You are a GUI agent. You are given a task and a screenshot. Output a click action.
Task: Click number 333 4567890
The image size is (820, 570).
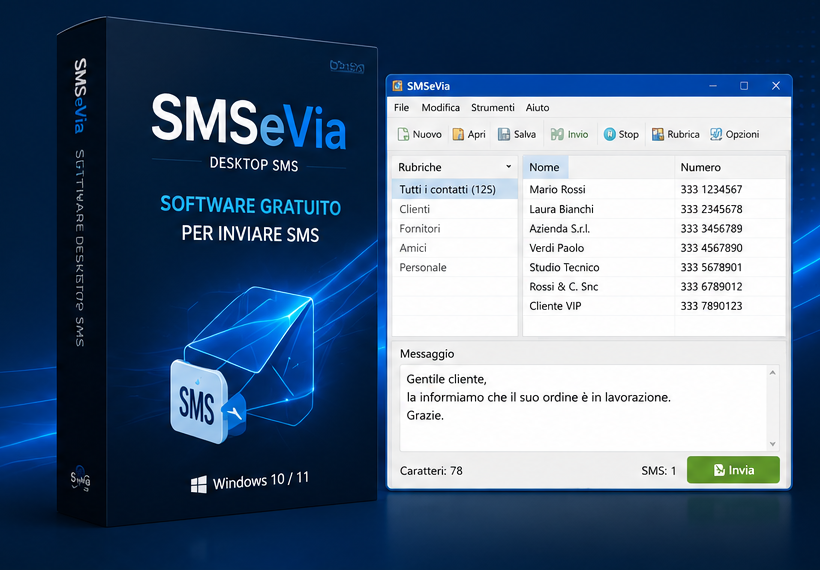click(711, 248)
